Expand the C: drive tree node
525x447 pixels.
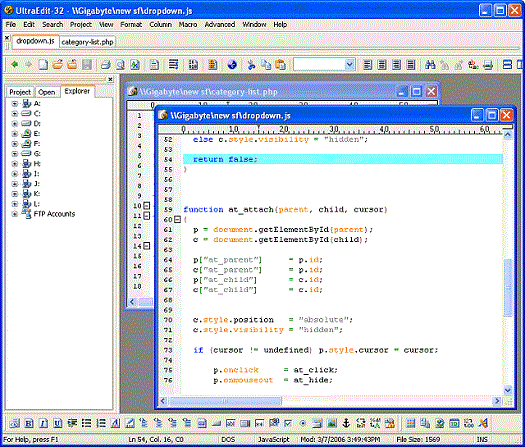click(x=14, y=114)
